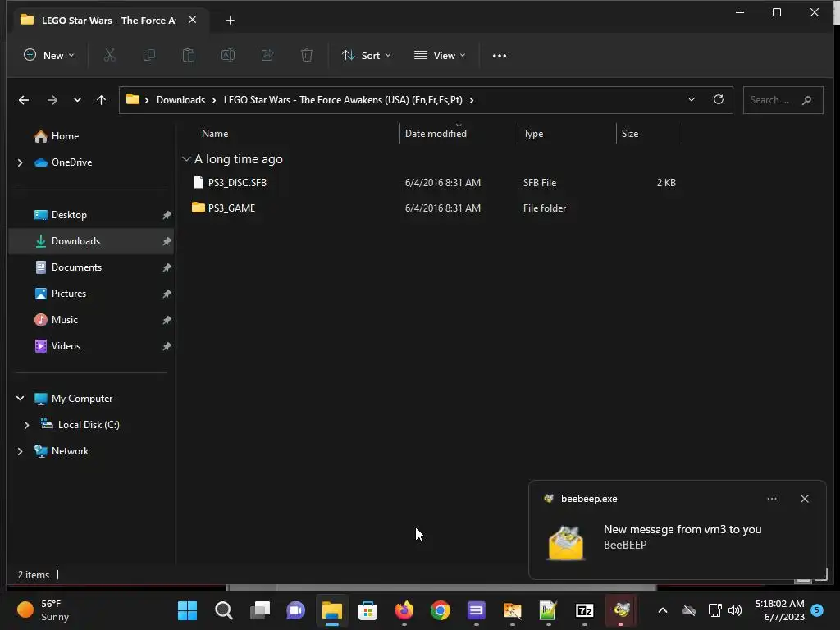Viewport: 840px width, 630px height.
Task: Launch Google Chrome from taskbar
Action: point(441,610)
